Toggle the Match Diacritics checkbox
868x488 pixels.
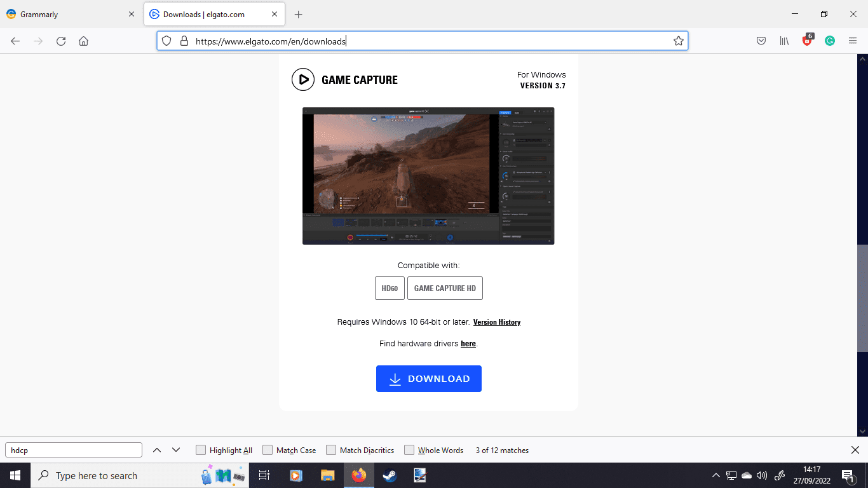(x=331, y=450)
